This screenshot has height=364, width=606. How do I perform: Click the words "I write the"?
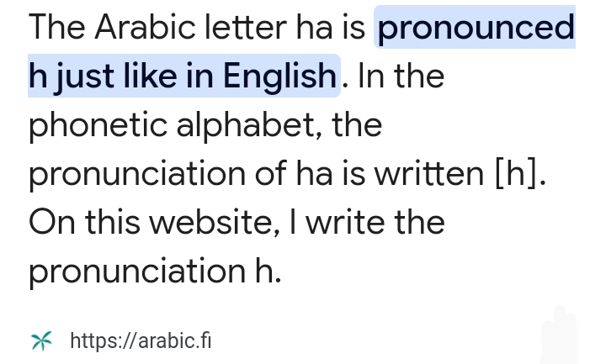367,222
